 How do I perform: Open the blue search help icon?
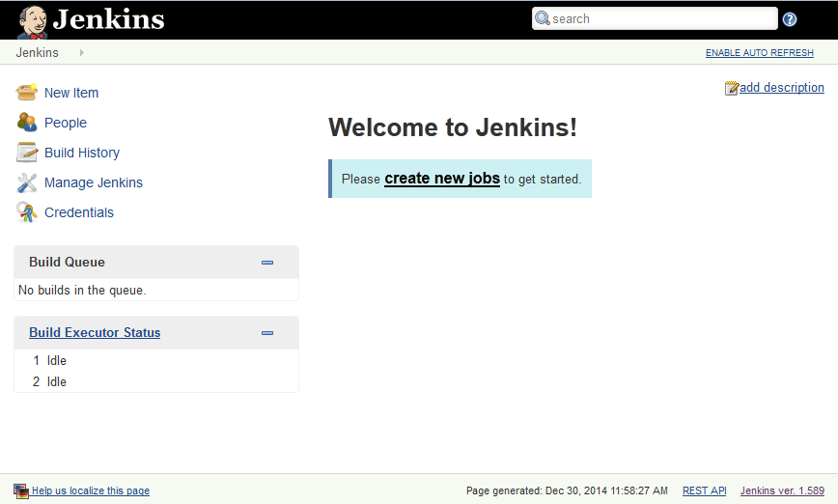pos(790,19)
